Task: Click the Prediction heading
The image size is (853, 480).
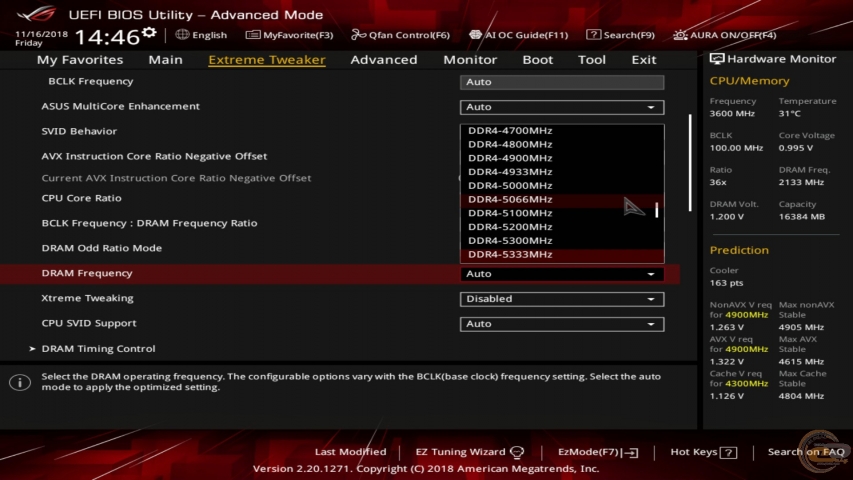Action: point(739,250)
